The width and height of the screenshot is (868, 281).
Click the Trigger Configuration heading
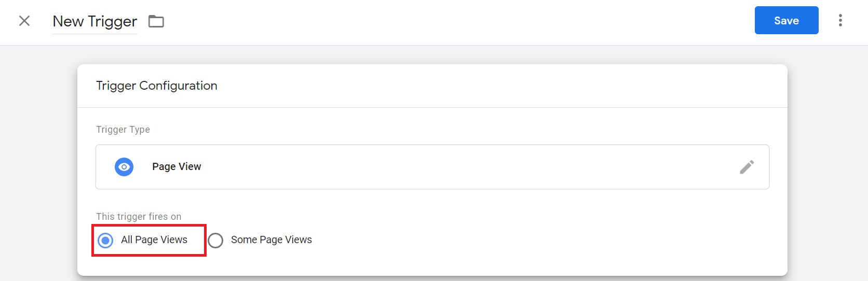tap(157, 86)
